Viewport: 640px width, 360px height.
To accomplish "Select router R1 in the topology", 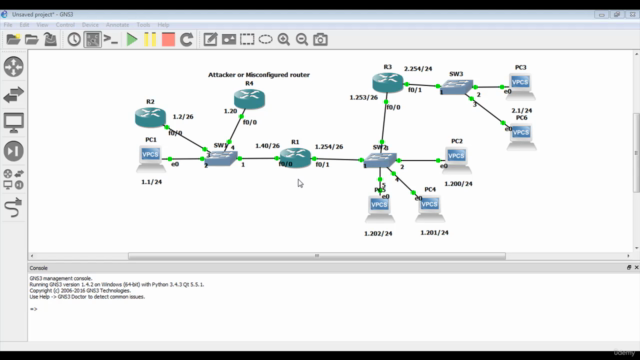I will click(296, 158).
